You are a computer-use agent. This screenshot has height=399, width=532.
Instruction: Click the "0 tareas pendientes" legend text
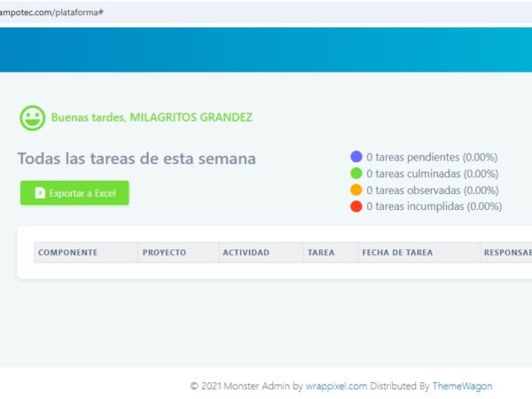[x=432, y=157]
